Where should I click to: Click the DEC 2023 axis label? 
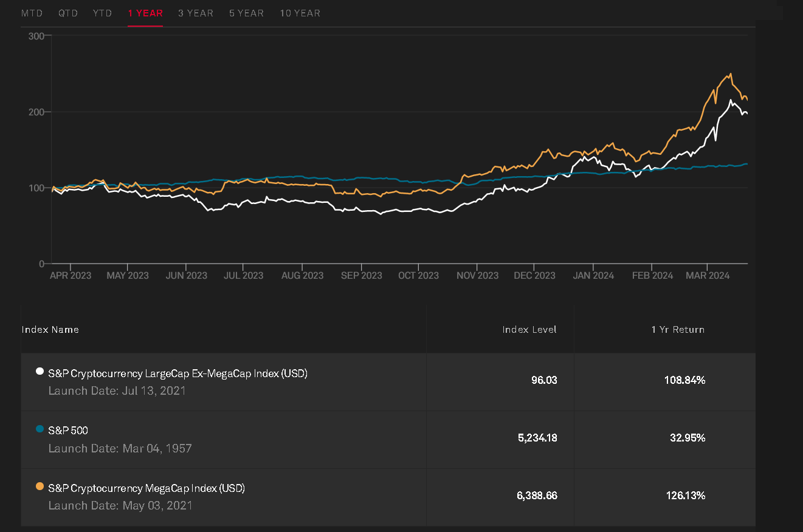(534, 276)
